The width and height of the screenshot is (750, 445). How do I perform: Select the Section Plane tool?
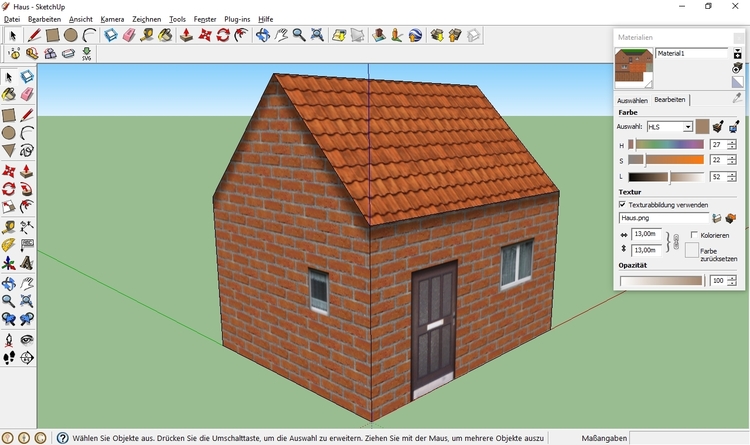pyautogui.click(x=27, y=358)
